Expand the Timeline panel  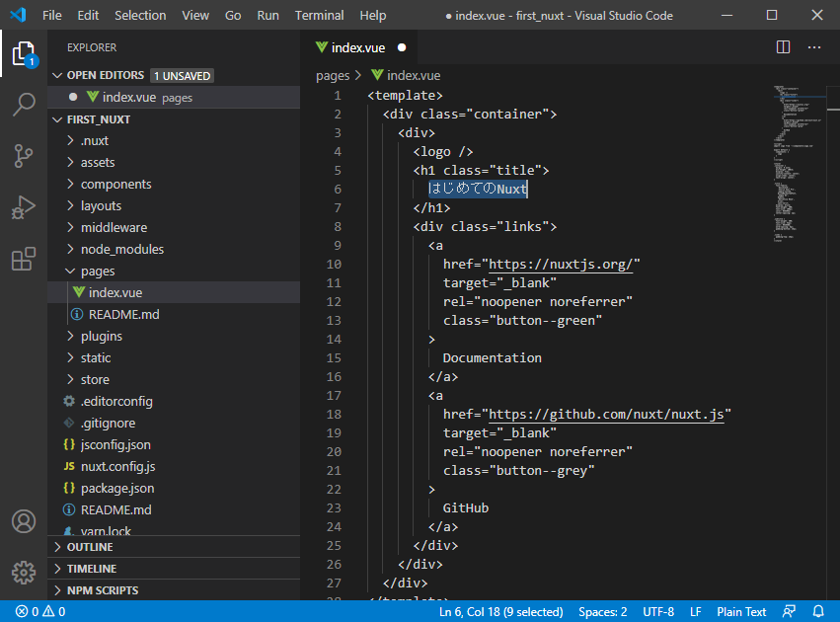(175, 569)
